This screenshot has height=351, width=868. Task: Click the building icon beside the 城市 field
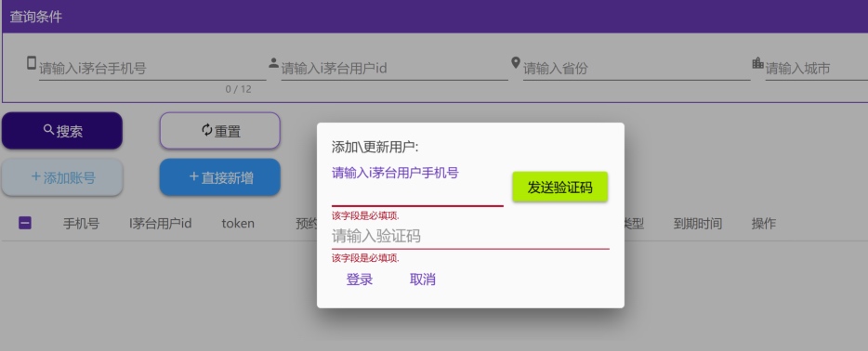[757, 63]
